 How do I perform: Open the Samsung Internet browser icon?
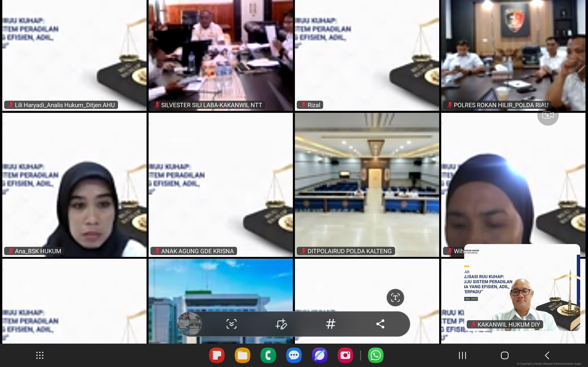tap(319, 355)
